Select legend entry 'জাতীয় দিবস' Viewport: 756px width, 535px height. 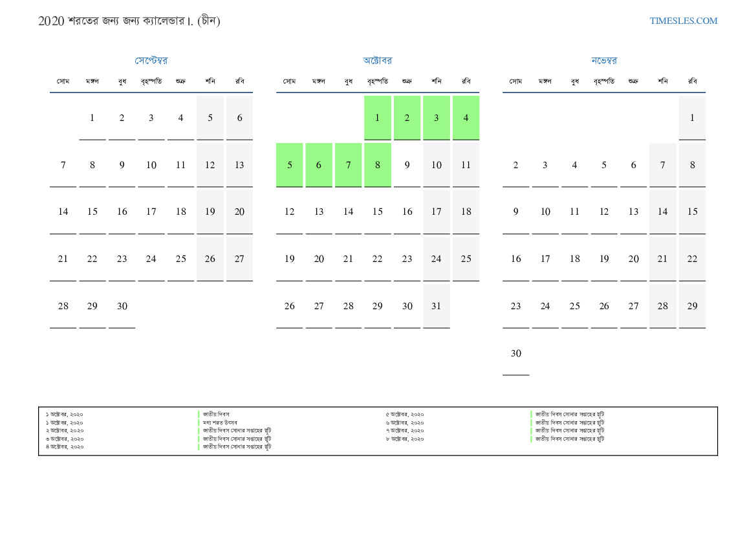click(x=216, y=414)
